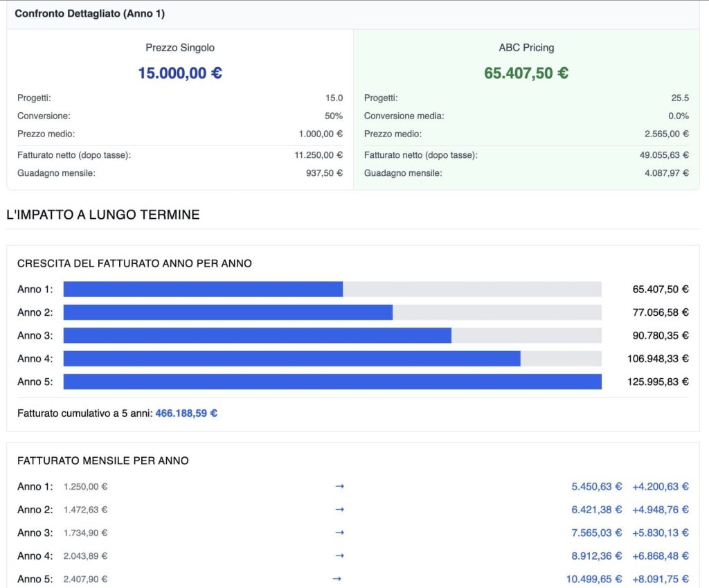This screenshot has width=709, height=588.
Task: Click the Anno 3 revenue growth bar
Action: (x=257, y=335)
